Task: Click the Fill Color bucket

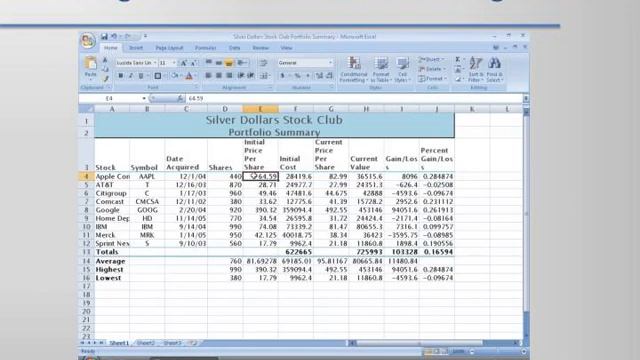Action: (175, 76)
